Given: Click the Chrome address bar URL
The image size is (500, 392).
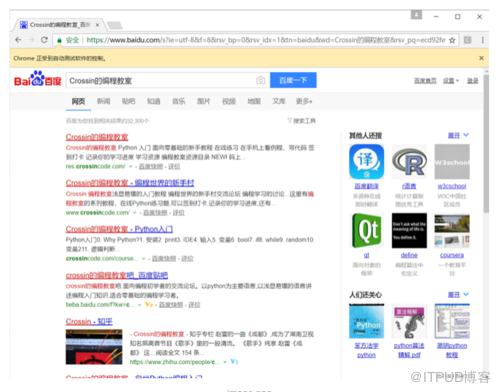Looking at the screenshot, I should click(265, 40).
